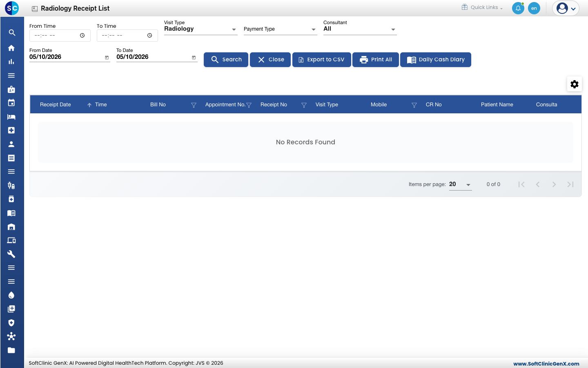This screenshot has height=368, width=588.
Task: Open the blood drop sidebar icon
Action: pos(11,295)
